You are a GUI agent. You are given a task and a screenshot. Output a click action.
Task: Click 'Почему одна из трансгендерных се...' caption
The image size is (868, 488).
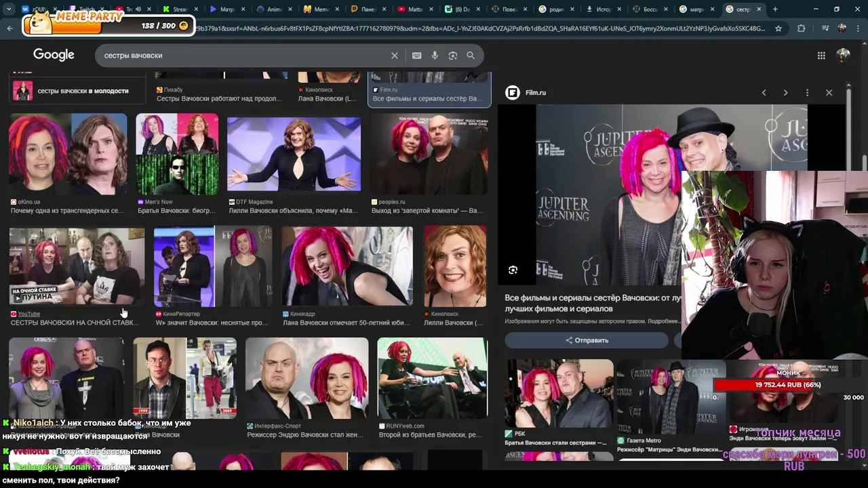[67, 211]
